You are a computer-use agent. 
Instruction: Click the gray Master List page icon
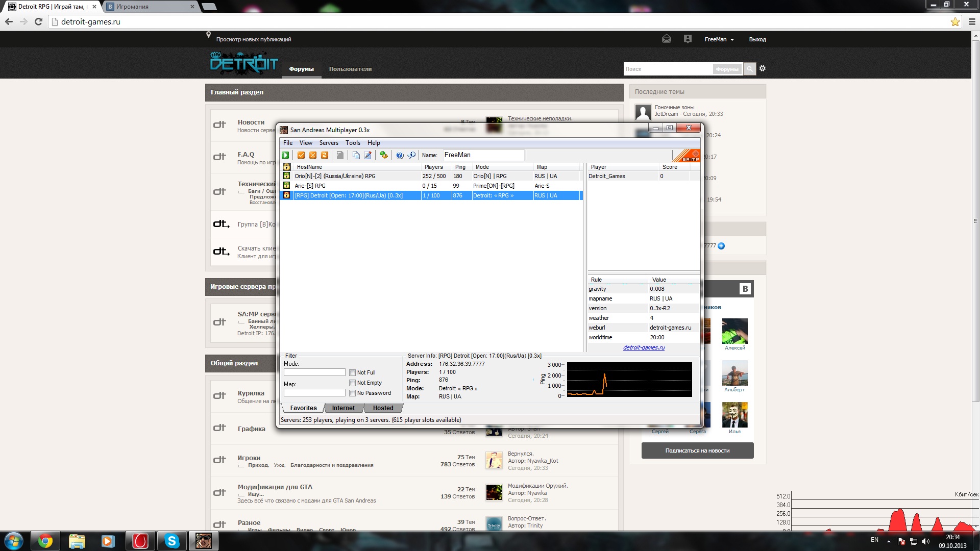340,155
